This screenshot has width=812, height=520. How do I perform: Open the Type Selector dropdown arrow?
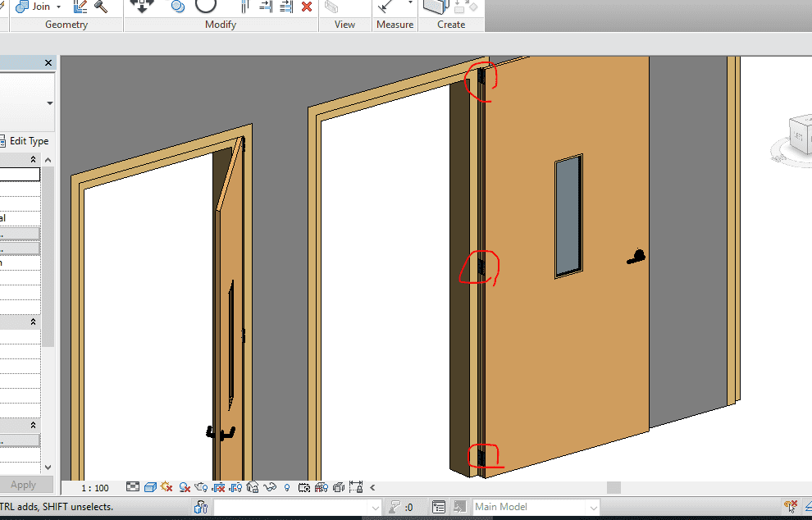49,103
